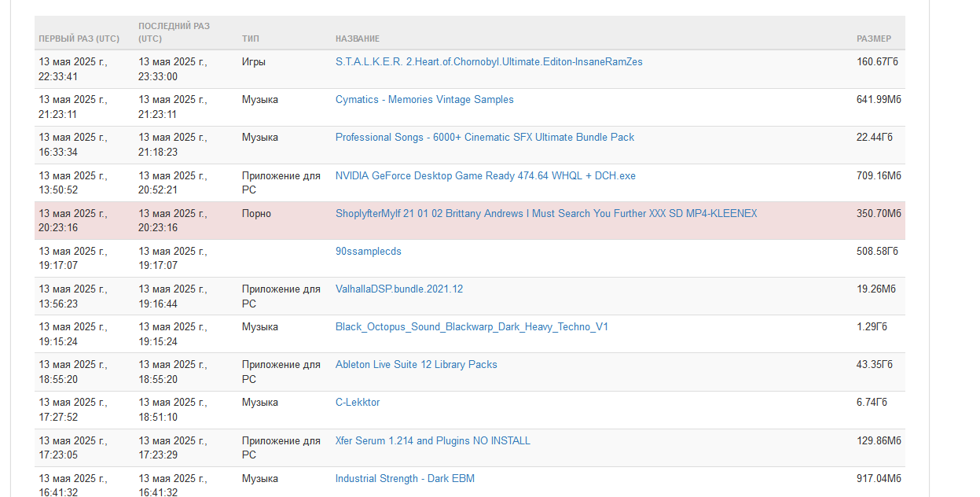Open Cymatics - Memories Vintage Samples link
The image size is (980, 497).
[424, 100]
